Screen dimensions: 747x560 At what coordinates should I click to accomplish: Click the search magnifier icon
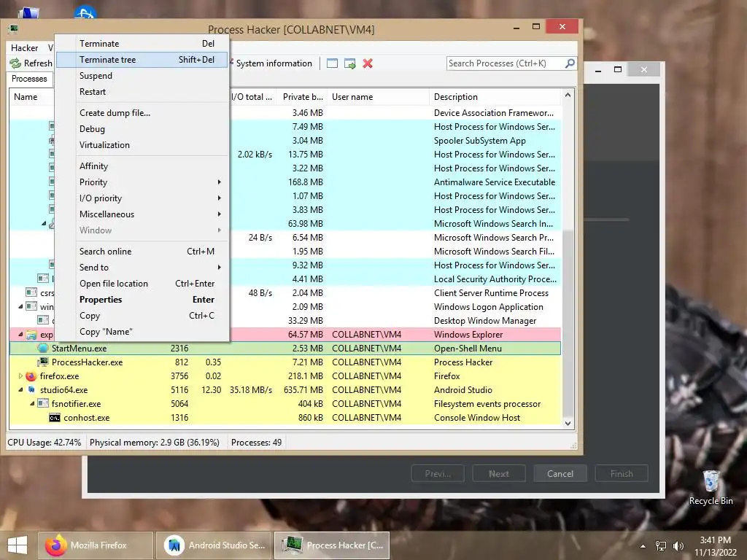[569, 63]
